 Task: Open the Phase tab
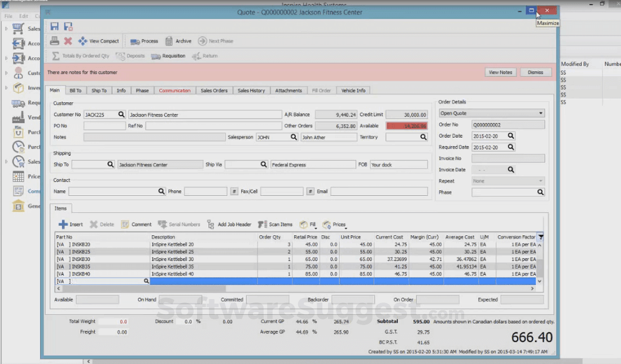coord(142,91)
